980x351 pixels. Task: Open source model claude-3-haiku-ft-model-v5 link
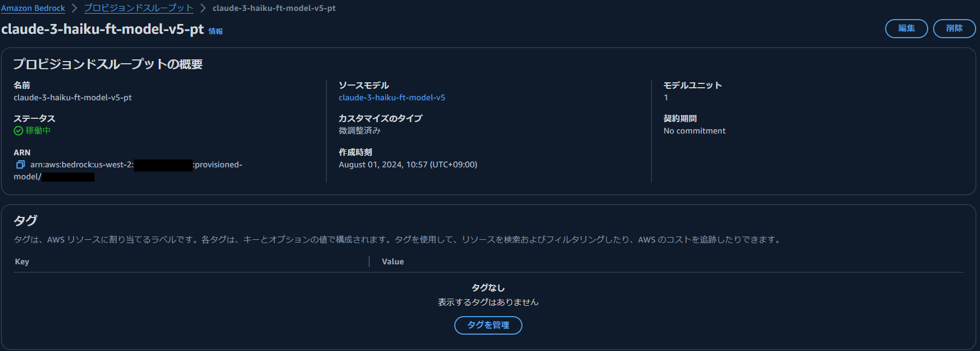392,97
